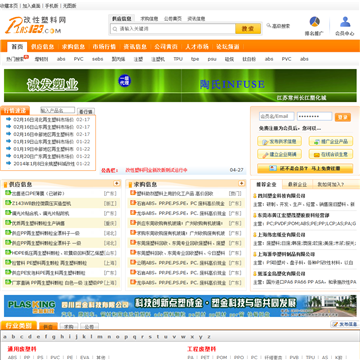360x360 pixels.
Task: Open 首页 in the orange navigation bar
Action: (17, 47)
